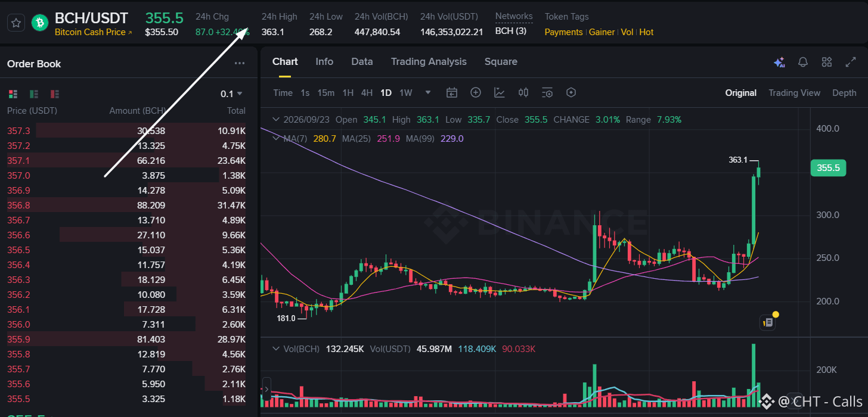868x417 pixels.
Task: Open the chart layout grid icon
Action: (826, 62)
